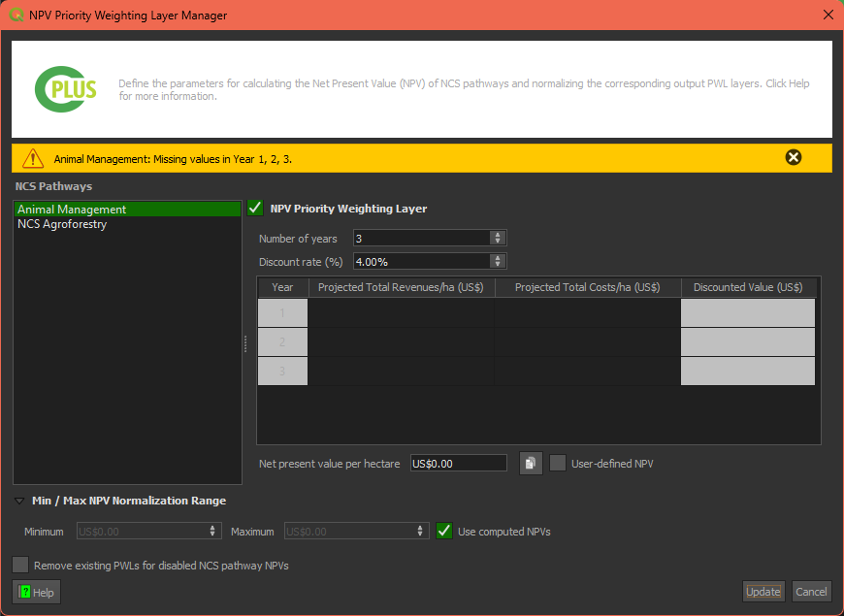The image size is (844, 616).
Task: Select the Year 1 revenues cell
Action: coord(401,312)
